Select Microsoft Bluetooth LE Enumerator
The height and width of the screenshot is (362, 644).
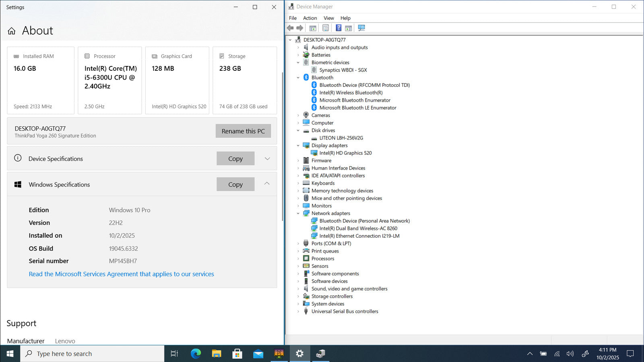[x=358, y=108]
